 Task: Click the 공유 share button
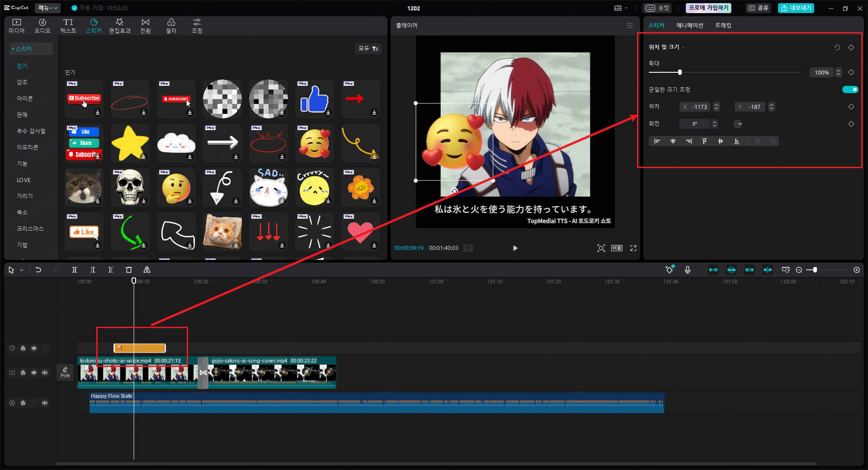pos(759,8)
